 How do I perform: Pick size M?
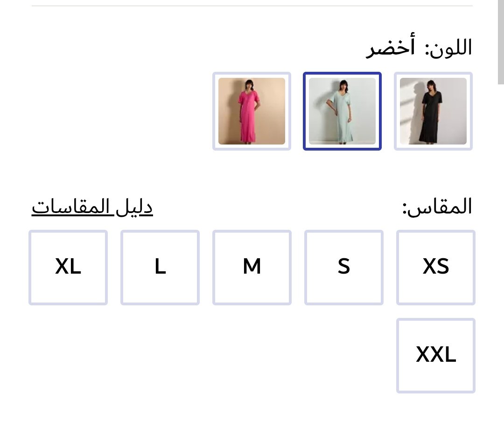(252, 267)
